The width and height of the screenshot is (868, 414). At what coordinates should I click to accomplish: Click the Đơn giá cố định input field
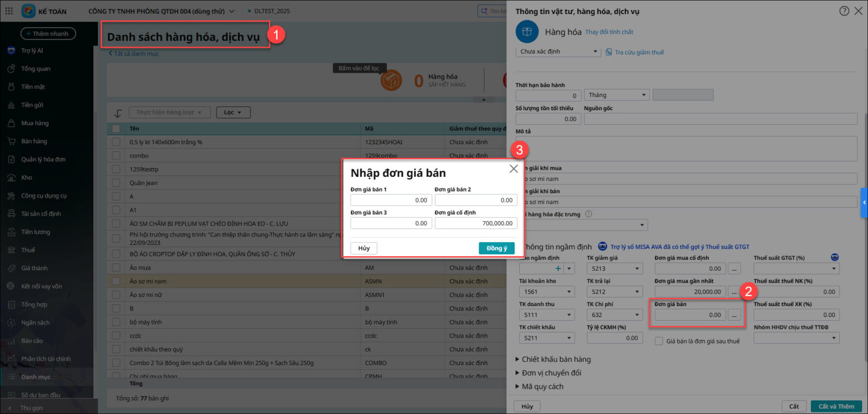pos(476,223)
